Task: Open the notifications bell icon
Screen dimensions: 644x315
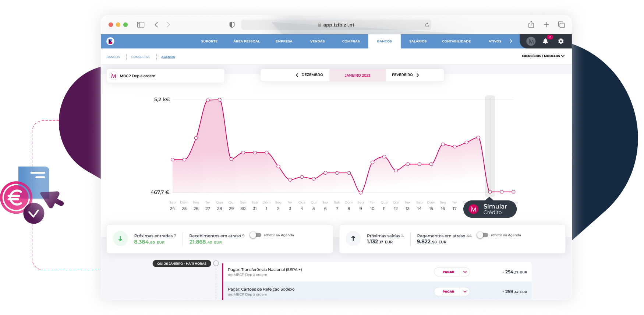Action: pos(545,41)
